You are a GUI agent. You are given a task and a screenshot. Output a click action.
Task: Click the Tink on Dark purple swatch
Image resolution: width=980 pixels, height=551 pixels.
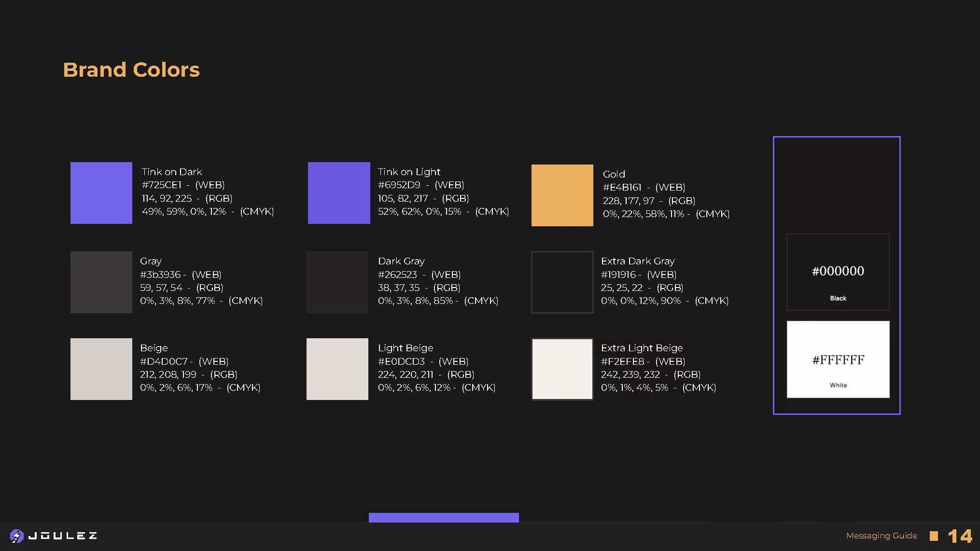click(101, 193)
